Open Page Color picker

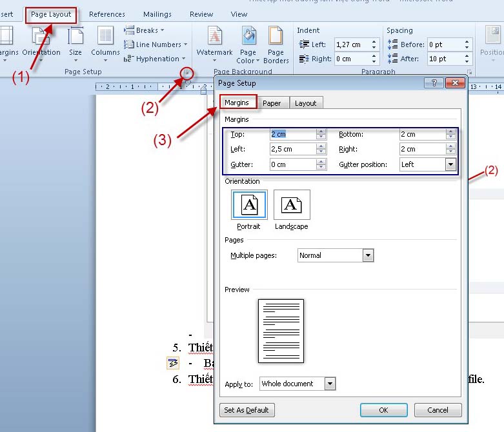(248, 45)
